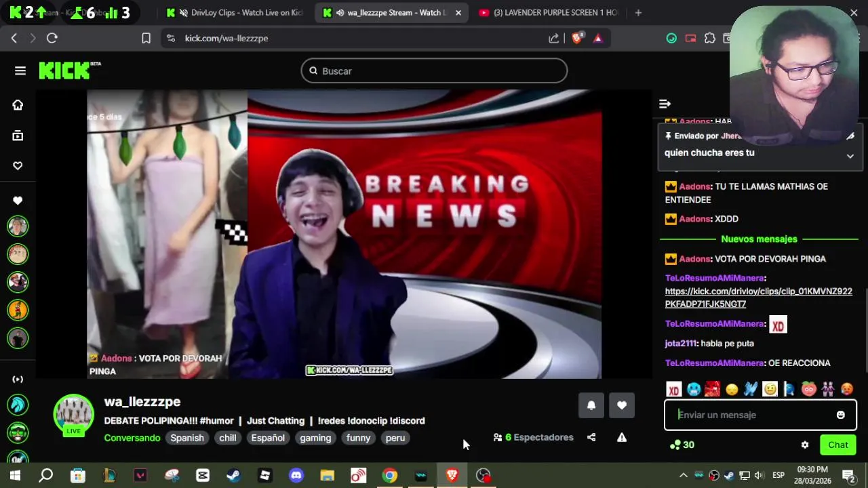Open jota2111 username in chat
The height and width of the screenshot is (488, 868).
(681, 344)
